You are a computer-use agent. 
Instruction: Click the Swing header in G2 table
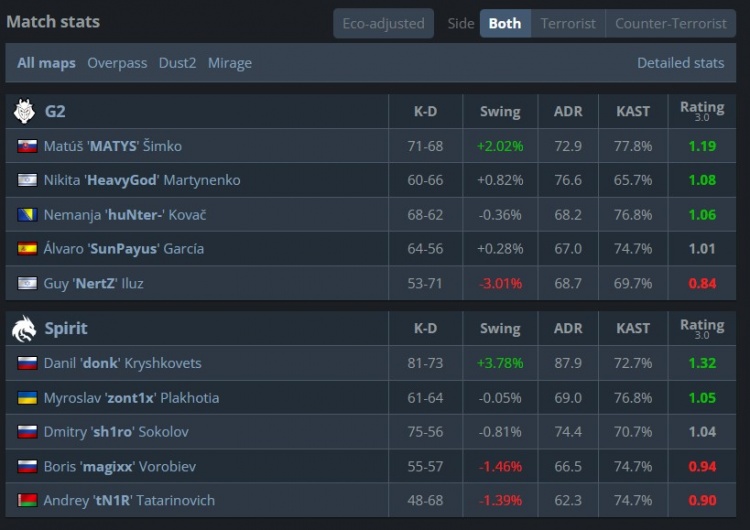coord(500,111)
